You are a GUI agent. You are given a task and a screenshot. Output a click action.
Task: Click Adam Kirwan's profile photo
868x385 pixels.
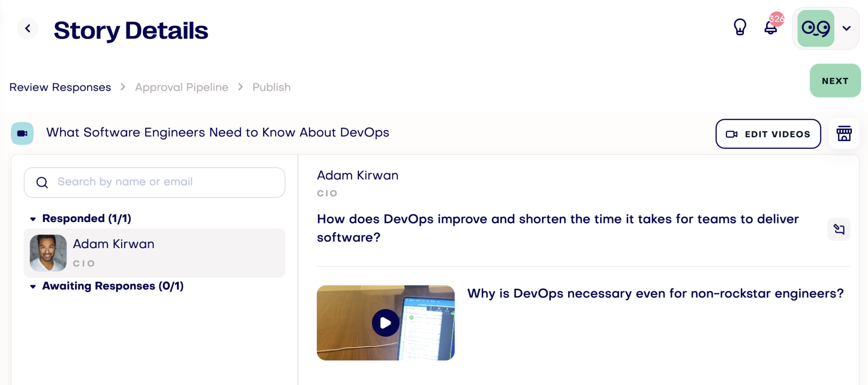(48, 253)
